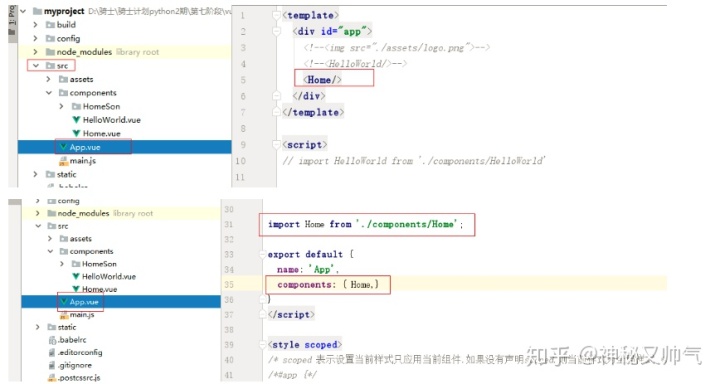The height and width of the screenshot is (384, 720).
Task: Click the Vue icon beside HelloWorld.vue in upper tree
Action: [x=76, y=120]
